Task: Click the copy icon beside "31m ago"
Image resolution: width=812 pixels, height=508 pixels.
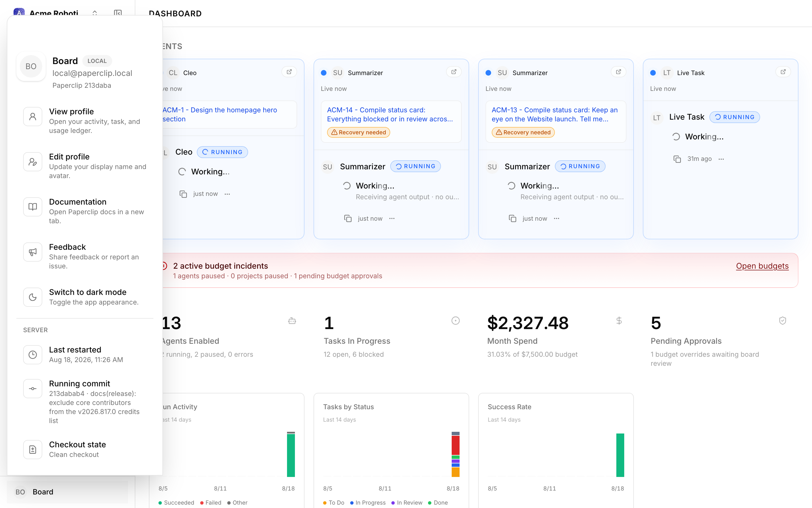Action: tap(677, 159)
